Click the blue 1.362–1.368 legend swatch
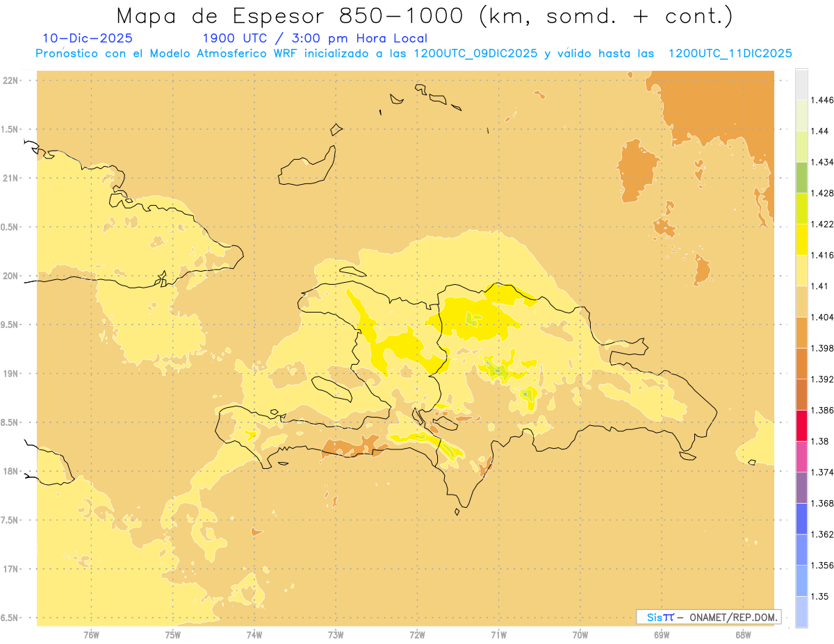This screenshot has width=834, height=644. coord(801,518)
